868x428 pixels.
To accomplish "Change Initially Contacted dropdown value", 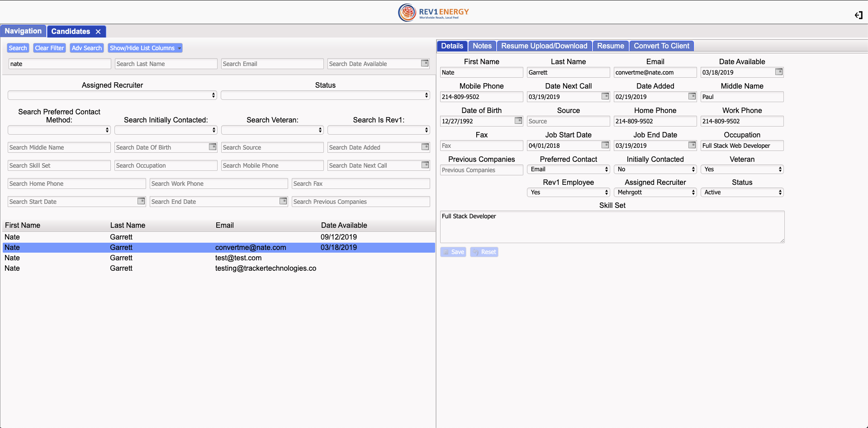I will pos(655,169).
